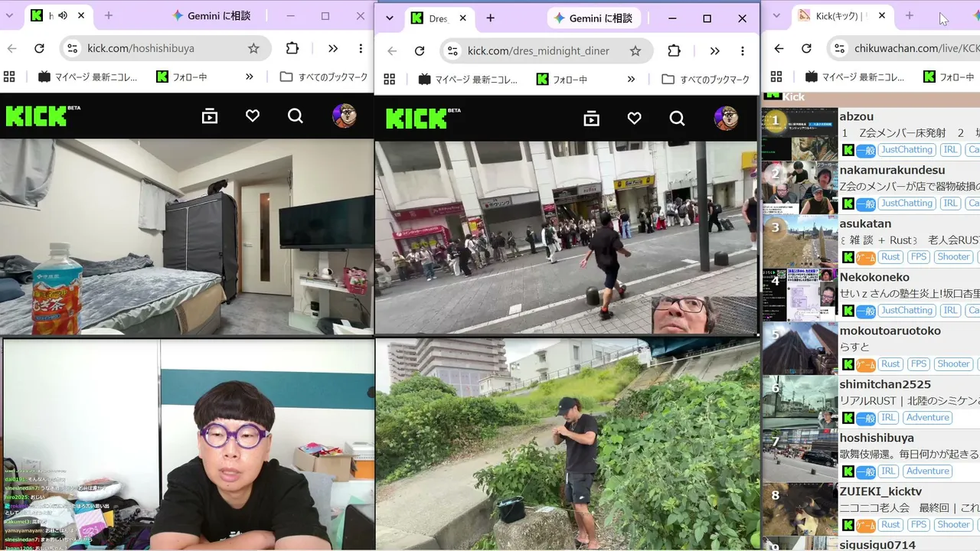Image resolution: width=980 pixels, height=551 pixels.
Task: Show hidden toolbar items in dres_midnight_diner window
Action: pos(714,51)
